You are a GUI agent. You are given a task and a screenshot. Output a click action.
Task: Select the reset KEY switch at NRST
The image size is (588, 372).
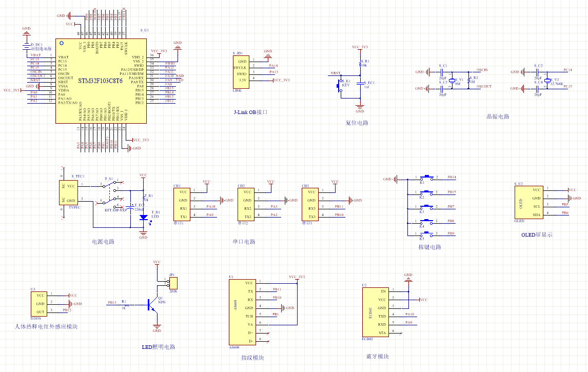pyautogui.click(x=340, y=86)
